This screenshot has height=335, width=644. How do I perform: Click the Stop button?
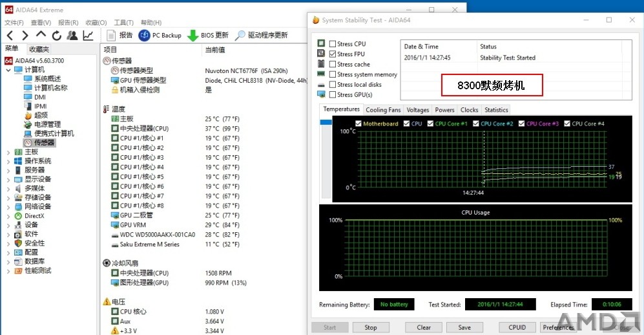click(x=371, y=328)
